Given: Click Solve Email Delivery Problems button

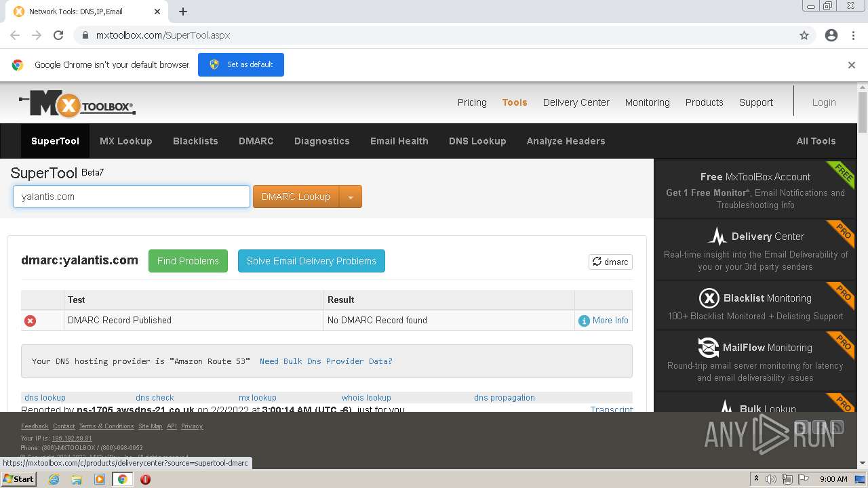Looking at the screenshot, I should coord(311,261).
